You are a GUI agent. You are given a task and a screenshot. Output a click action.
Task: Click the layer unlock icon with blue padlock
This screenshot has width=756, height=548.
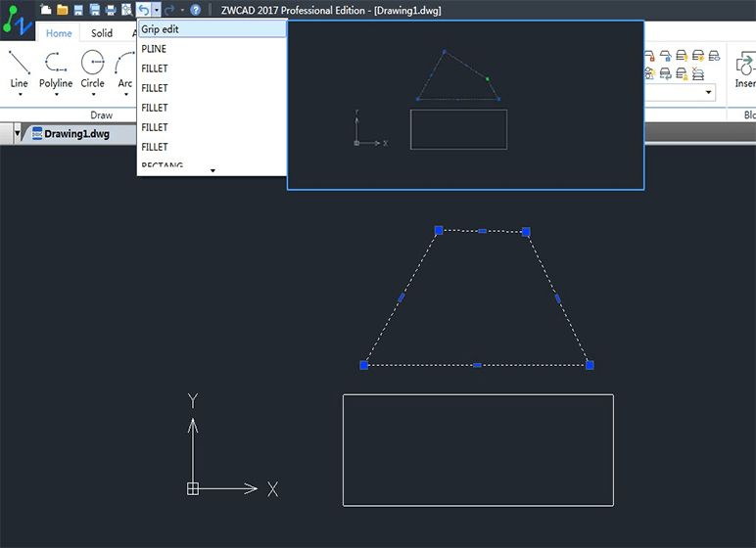665,56
